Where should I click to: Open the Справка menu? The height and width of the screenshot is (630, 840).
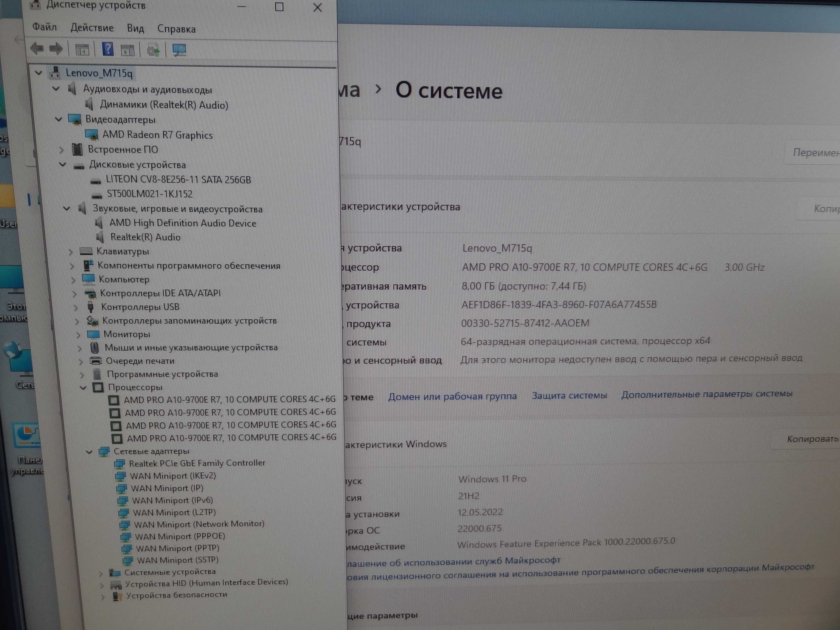(x=176, y=29)
